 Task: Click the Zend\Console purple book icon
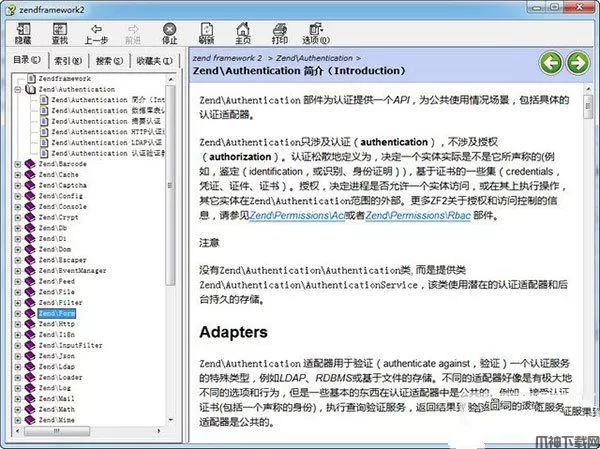[30, 207]
